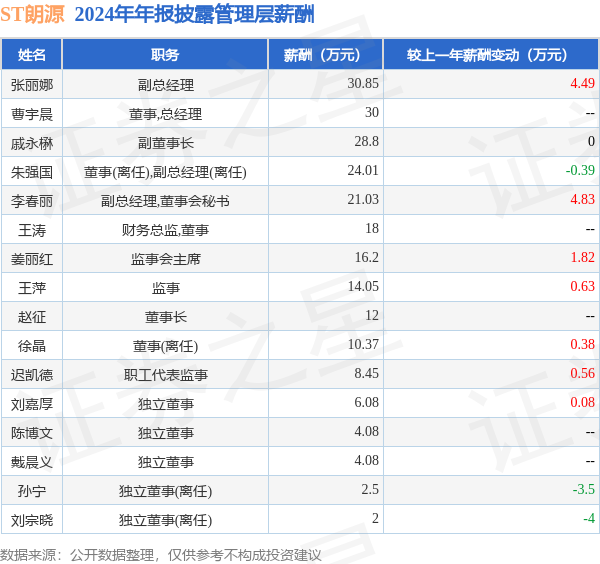Select the name cell '张丽娜'
The width and height of the screenshot is (600, 564).
(32, 85)
